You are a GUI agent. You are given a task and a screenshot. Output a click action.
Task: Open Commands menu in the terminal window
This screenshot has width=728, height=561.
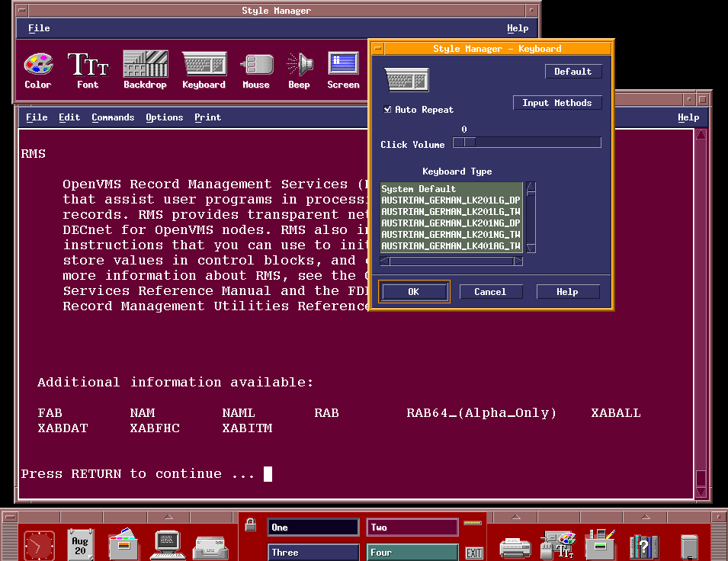coord(113,117)
